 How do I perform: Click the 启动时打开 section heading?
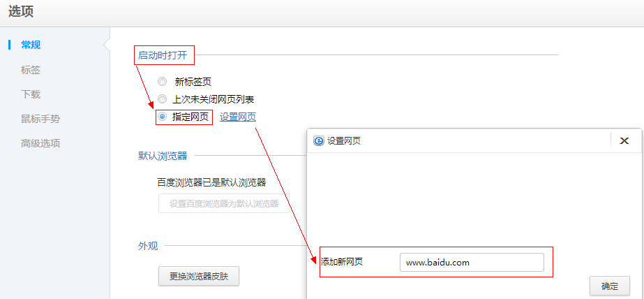point(163,54)
